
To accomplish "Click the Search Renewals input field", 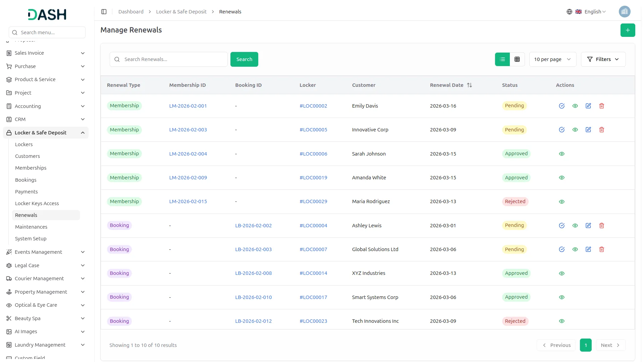I will [x=168, y=59].
